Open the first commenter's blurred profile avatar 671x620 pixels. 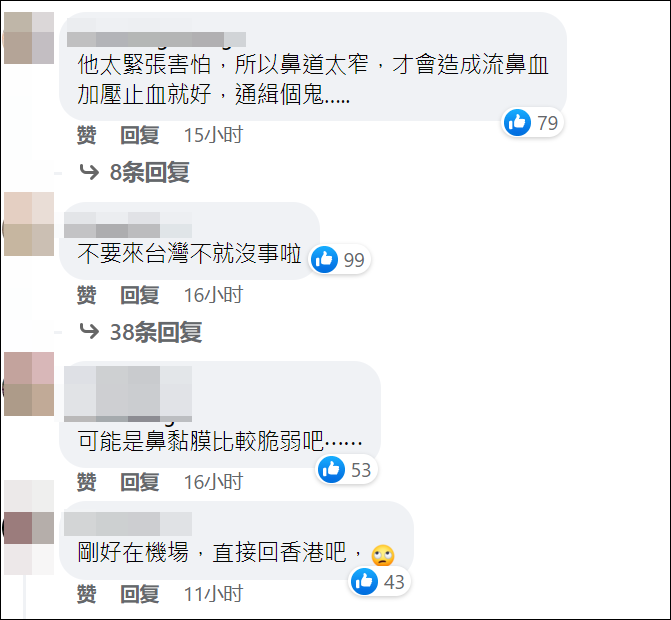[x=29, y=38]
